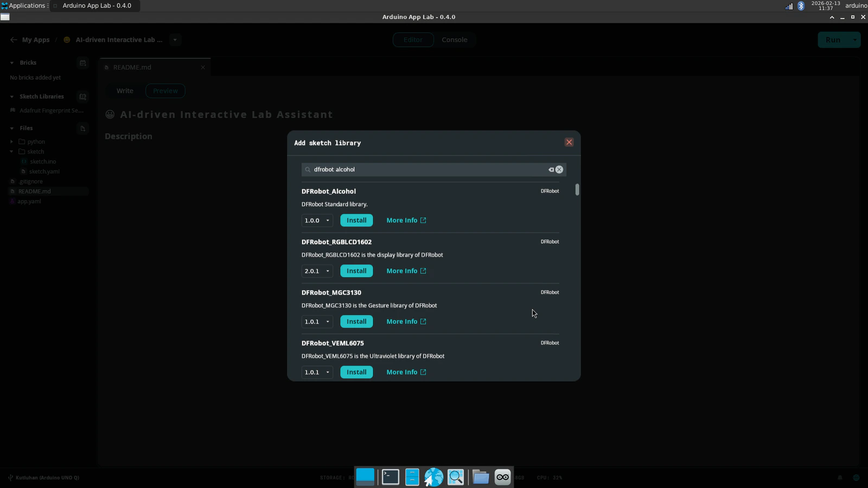Screen dimensions: 868x488
Task: Click the add sketch library icon
Action: pos(82,97)
